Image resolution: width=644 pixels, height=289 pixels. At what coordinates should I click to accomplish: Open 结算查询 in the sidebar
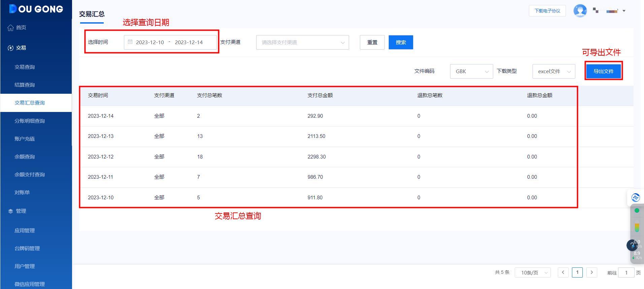(x=25, y=85)
